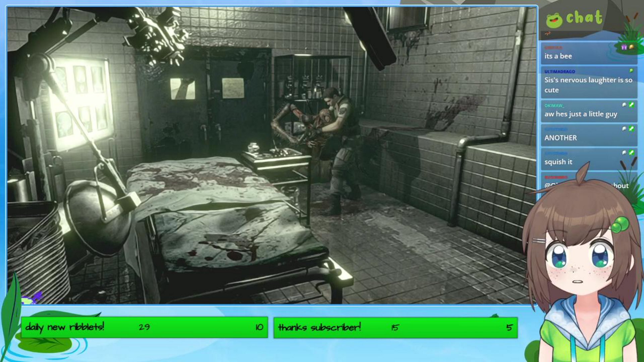
Task: Click white leaf badge on OKIMAW_ message
Action: point(624,105)
